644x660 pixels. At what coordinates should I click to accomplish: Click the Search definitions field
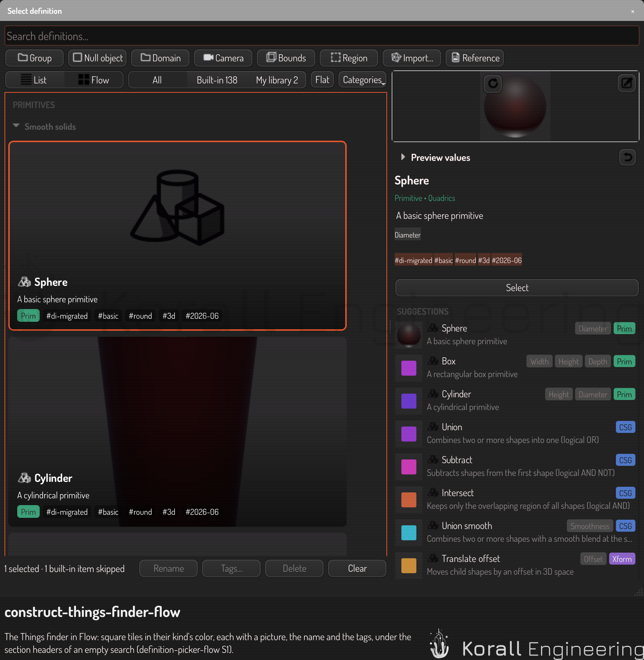[322, 36]
